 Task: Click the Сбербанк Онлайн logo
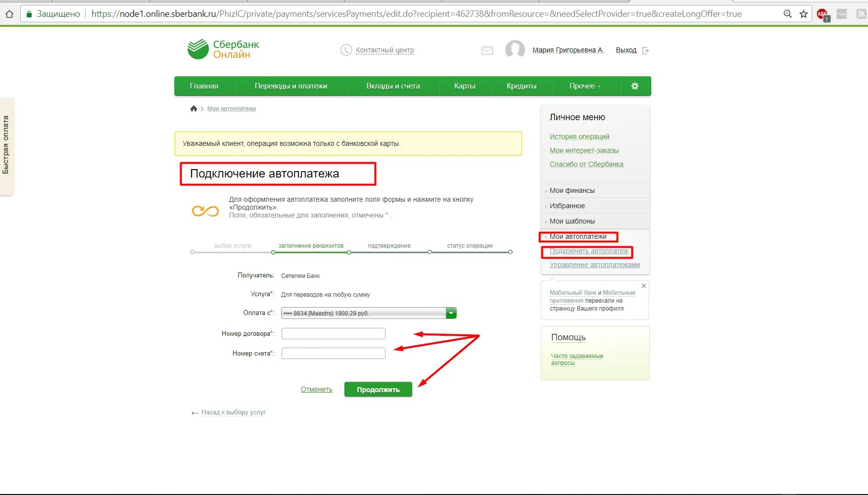223,49
